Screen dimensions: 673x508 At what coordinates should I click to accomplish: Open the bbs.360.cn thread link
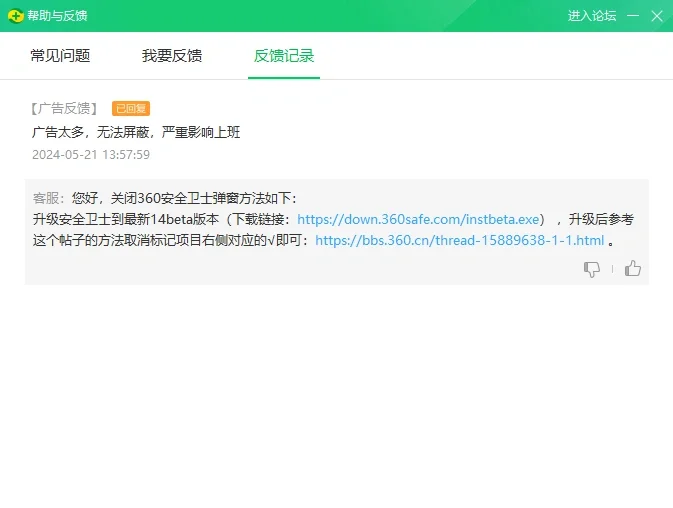click(460, 240)
